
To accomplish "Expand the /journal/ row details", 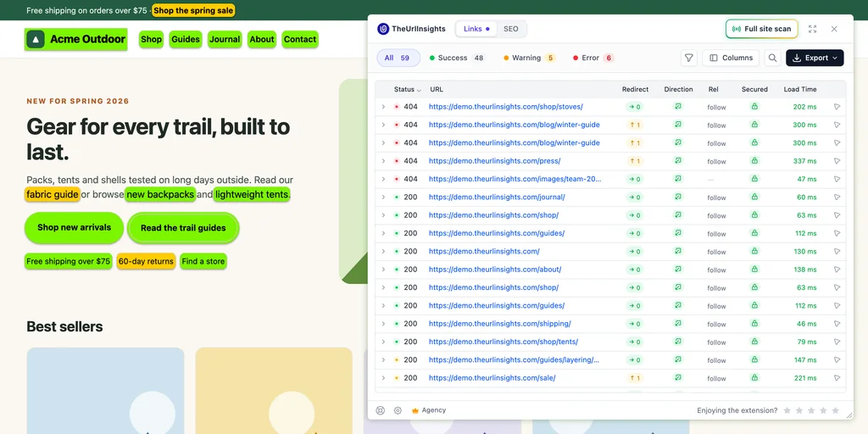I will point(383,197).
